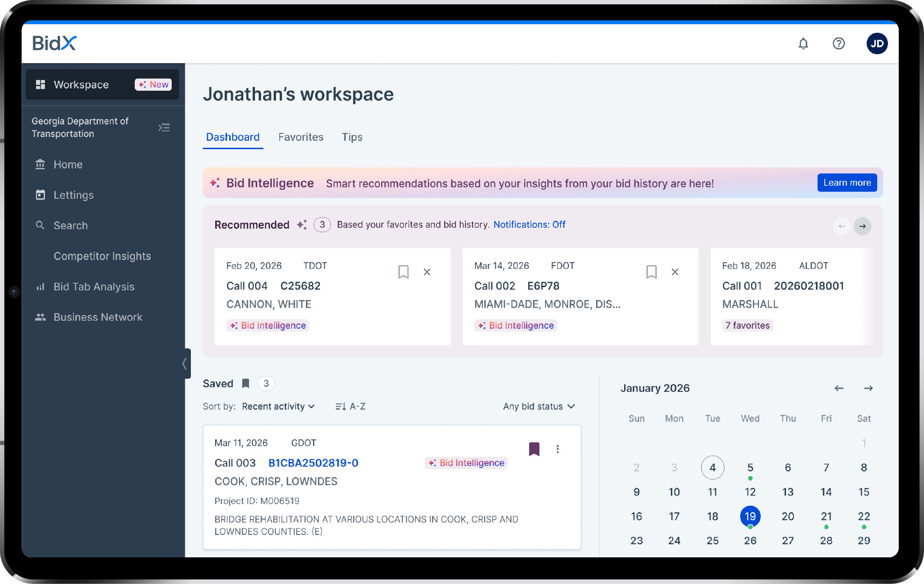This screenshot has height=584, width=924.
Task: Dismiss the Call 004 C25682 recommendation
Action: [427, 272]
